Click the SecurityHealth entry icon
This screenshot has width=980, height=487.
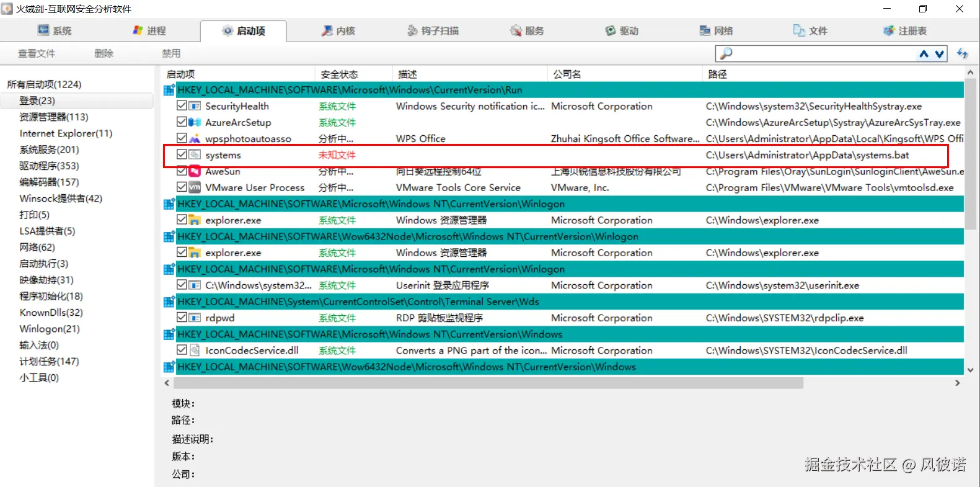(195, 106)
